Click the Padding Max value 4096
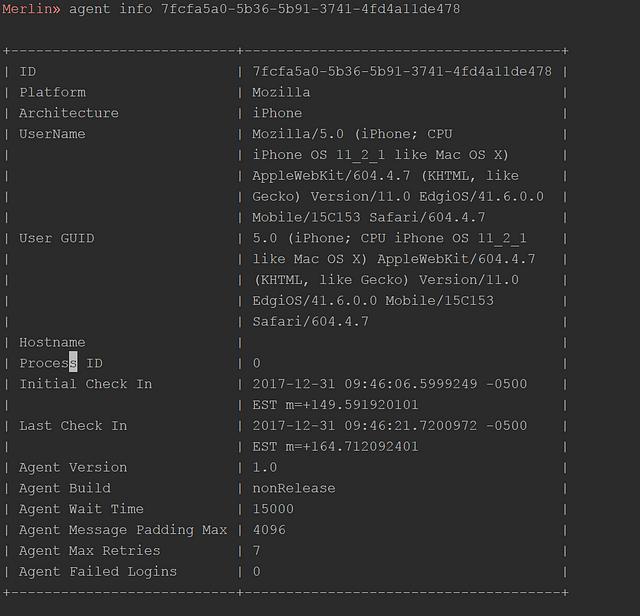This screenshot has width=640, height=616. pos(269,530)
